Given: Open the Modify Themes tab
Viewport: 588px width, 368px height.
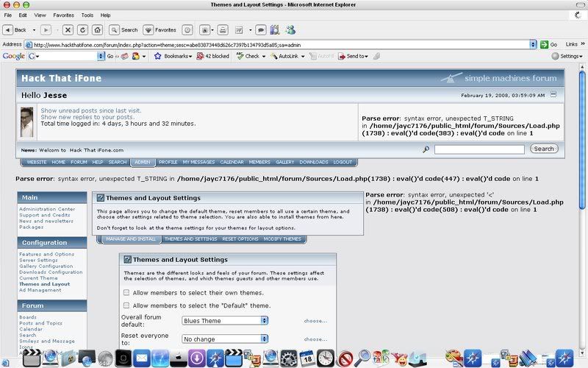Looking at the screenshot, I should coord(282,238).
